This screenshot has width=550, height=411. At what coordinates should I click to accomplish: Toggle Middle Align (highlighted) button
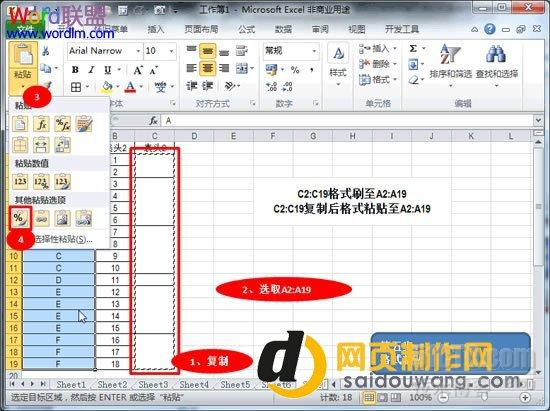(208, 51)
